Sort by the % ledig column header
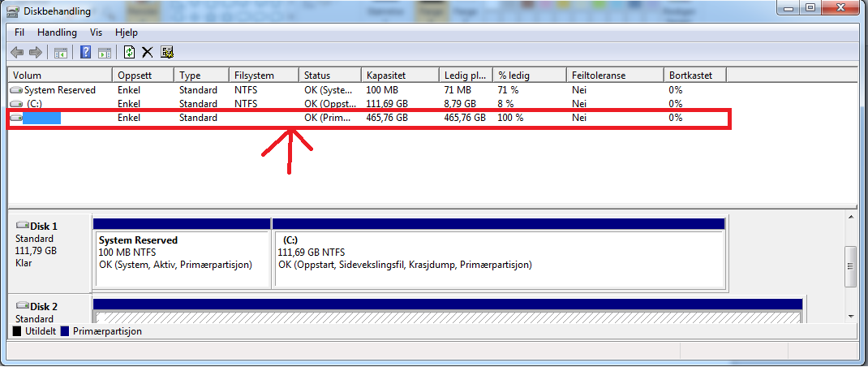This screenshot has width=868, height=367. pyautogui.click(x=531, y=76)
